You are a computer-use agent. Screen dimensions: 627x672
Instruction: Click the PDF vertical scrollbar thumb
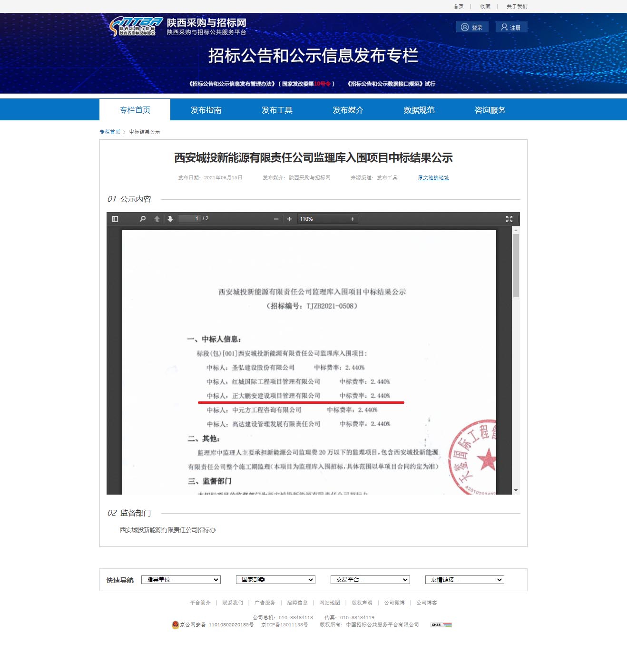(516, 265)
